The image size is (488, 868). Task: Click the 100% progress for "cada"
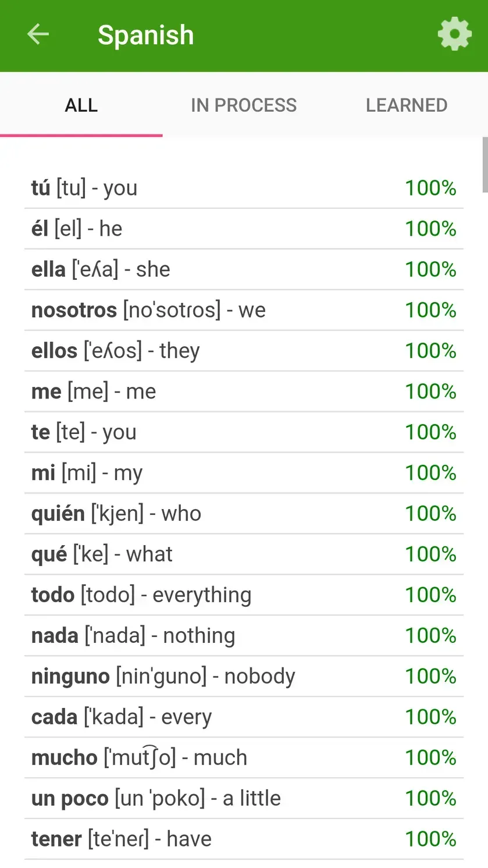(x=430, y=717)
